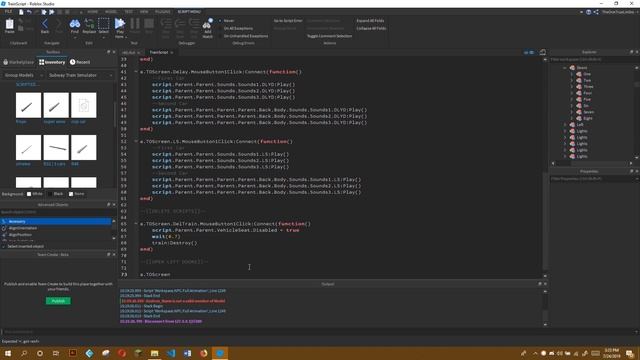Viewport: 640px width, 360px height.
Task: Pin the Explorer panel
Action: [631, 52]
